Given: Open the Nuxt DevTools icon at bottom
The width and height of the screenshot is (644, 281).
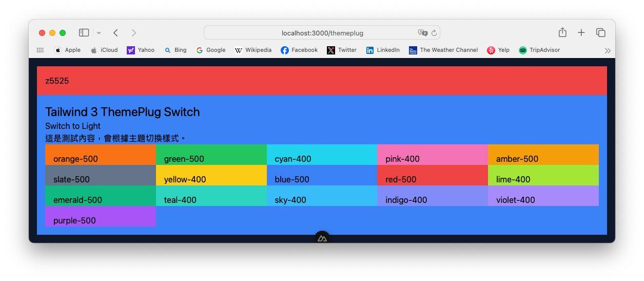Looking at the screenshot, I should click(322, 238).
